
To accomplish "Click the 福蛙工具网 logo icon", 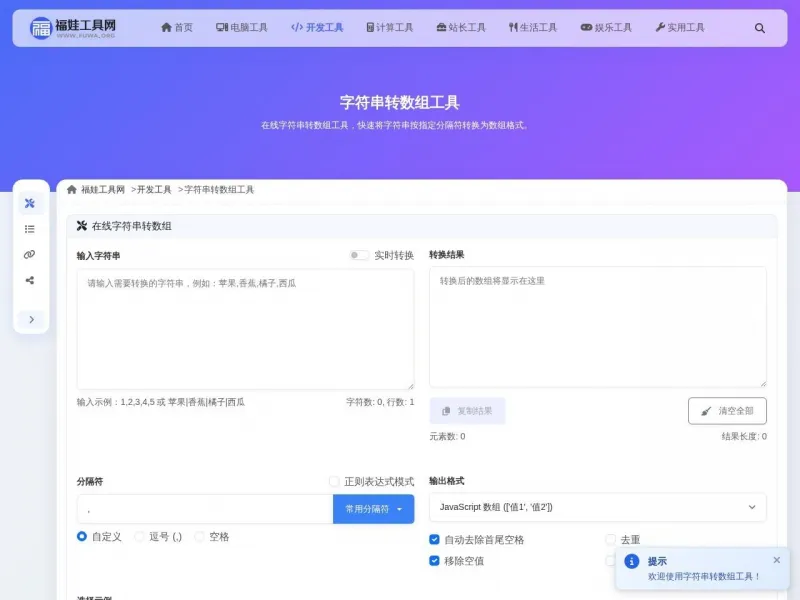I will 42,27.
